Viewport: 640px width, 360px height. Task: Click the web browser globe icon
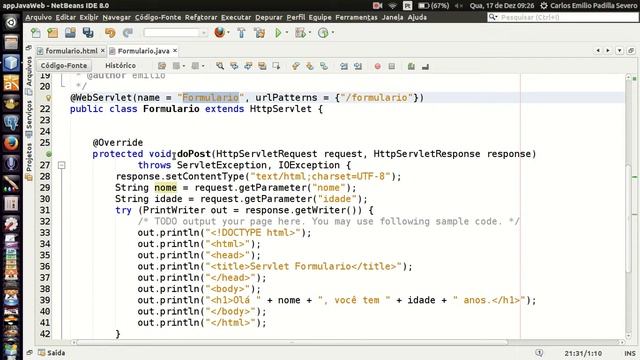pyautogui.click(x=220, y=32)
